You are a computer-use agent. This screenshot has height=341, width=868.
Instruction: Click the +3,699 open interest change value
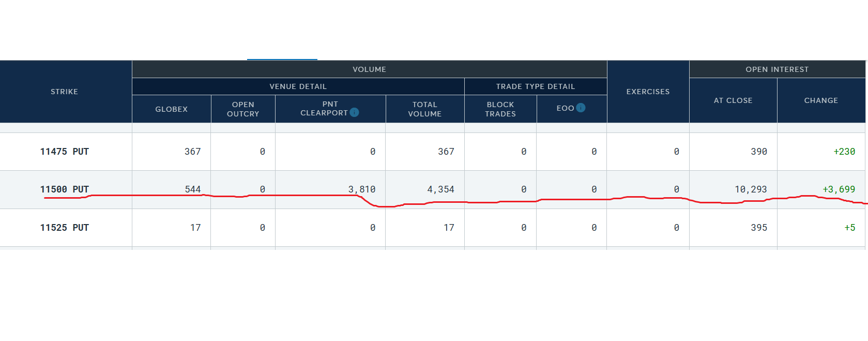pos(839,189)
